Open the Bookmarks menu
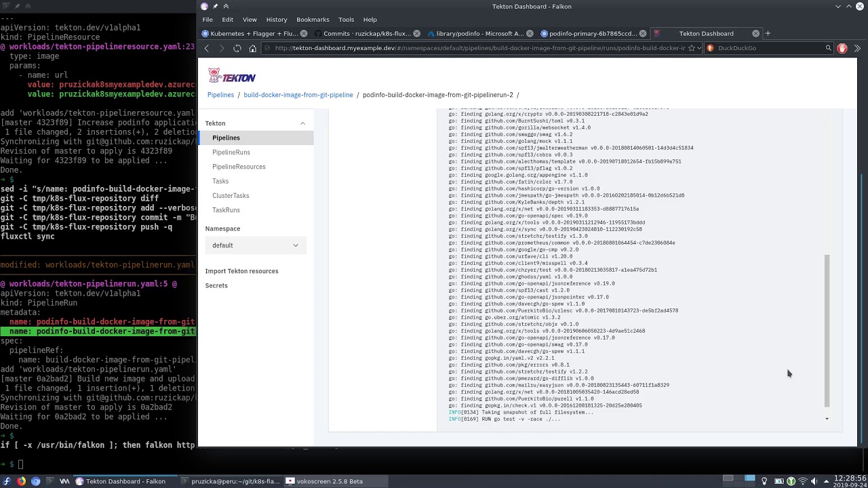The height and width of the screenshot is (488, 868). (x=313, y=20)
